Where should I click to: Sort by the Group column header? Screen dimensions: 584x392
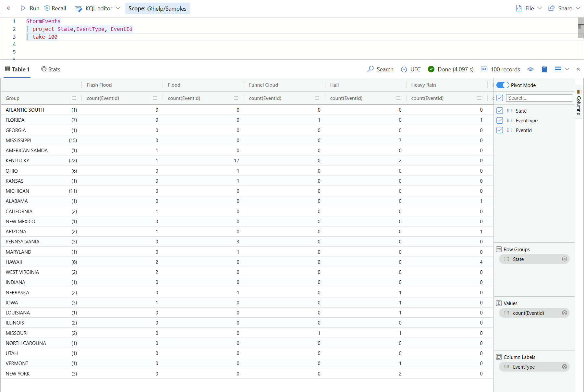(x=13, y=98)
